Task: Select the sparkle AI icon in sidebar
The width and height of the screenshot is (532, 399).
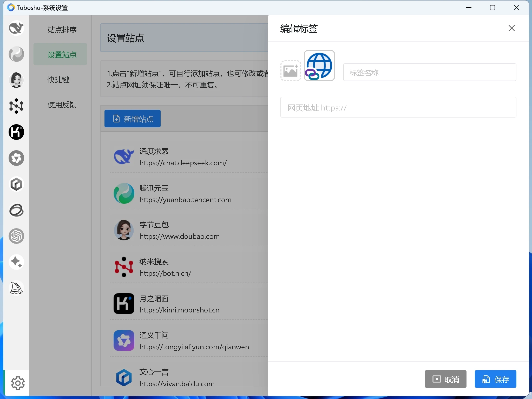Action: click(x=16, y=262)
